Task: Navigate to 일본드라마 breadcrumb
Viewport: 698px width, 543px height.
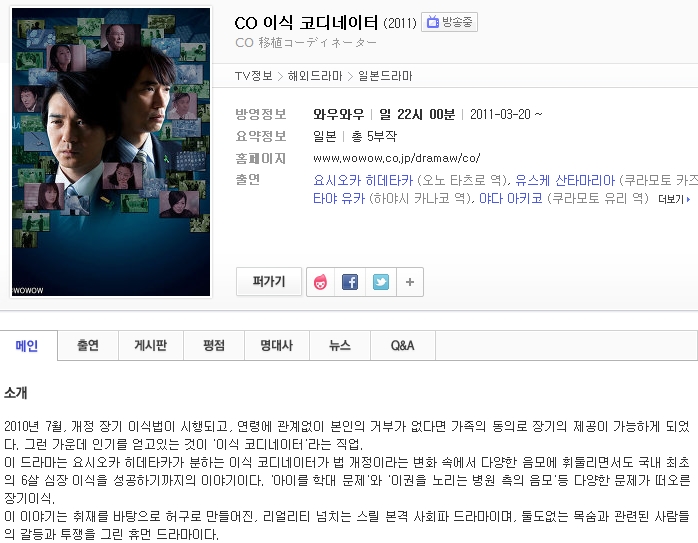Action: (x=385, y=76)
